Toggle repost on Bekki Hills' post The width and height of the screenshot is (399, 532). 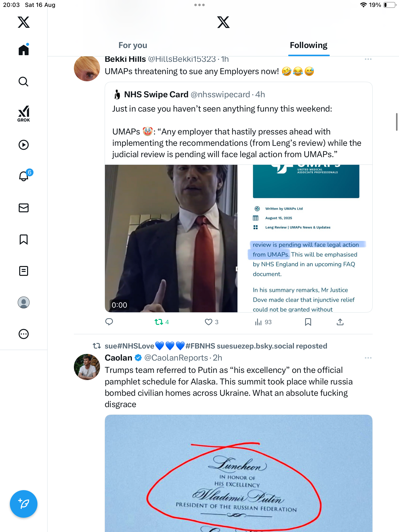tap(159, 322)
